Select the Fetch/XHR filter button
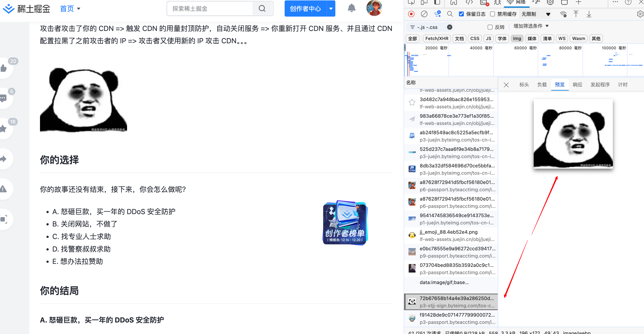 437,39
